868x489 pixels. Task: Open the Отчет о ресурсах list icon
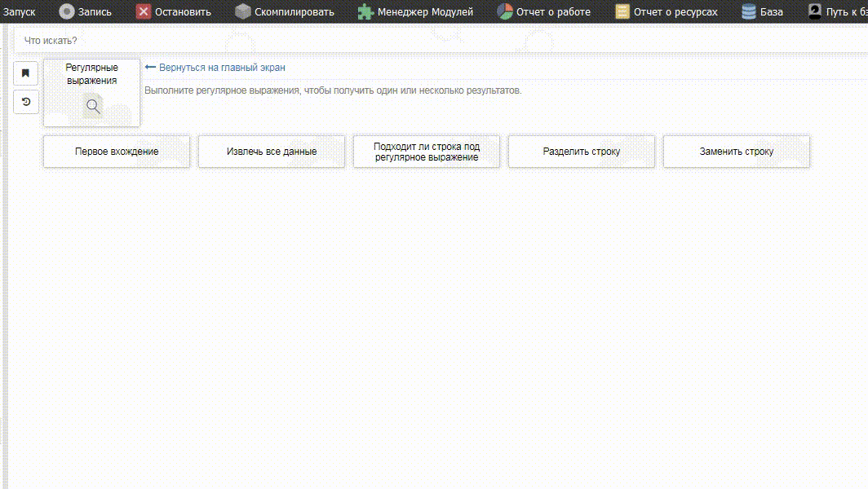(622, 11)
